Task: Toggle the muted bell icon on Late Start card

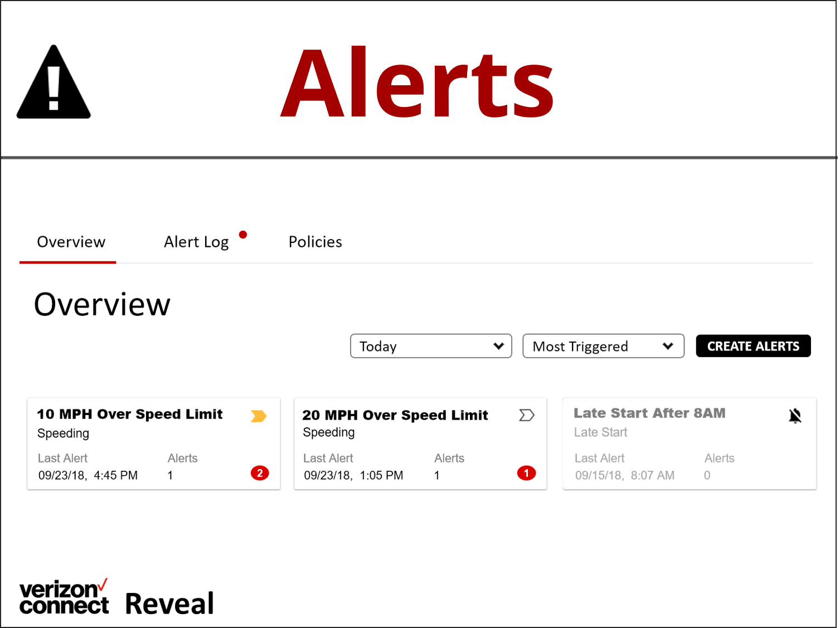Action: pos(795,416)
